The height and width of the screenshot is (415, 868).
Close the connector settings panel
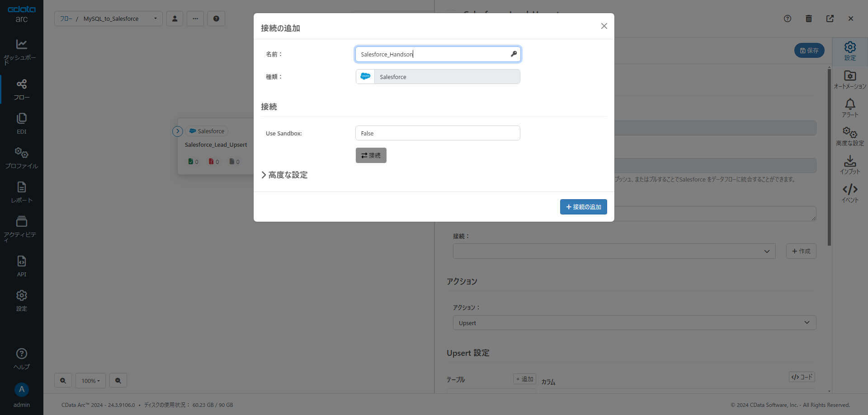pyautogui.click(x=851, y=19)
